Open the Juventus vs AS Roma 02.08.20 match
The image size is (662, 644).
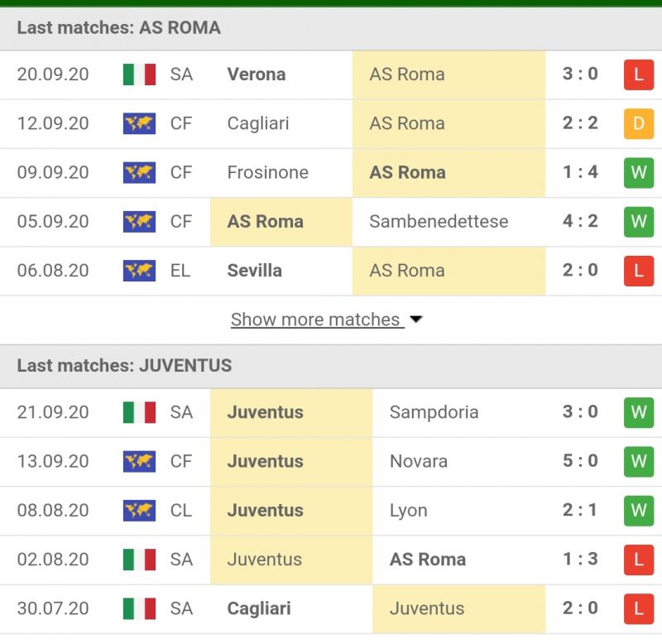coord(427,560)
